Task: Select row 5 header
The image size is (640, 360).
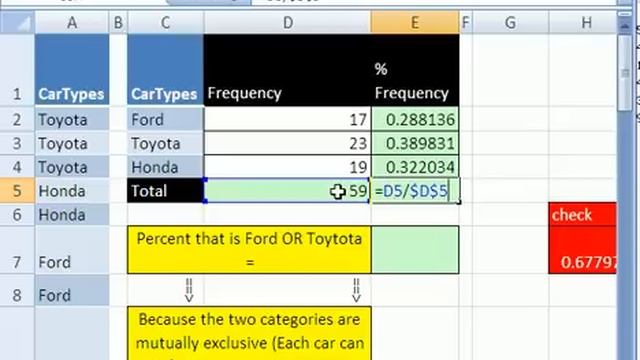Action: (17, 191)
